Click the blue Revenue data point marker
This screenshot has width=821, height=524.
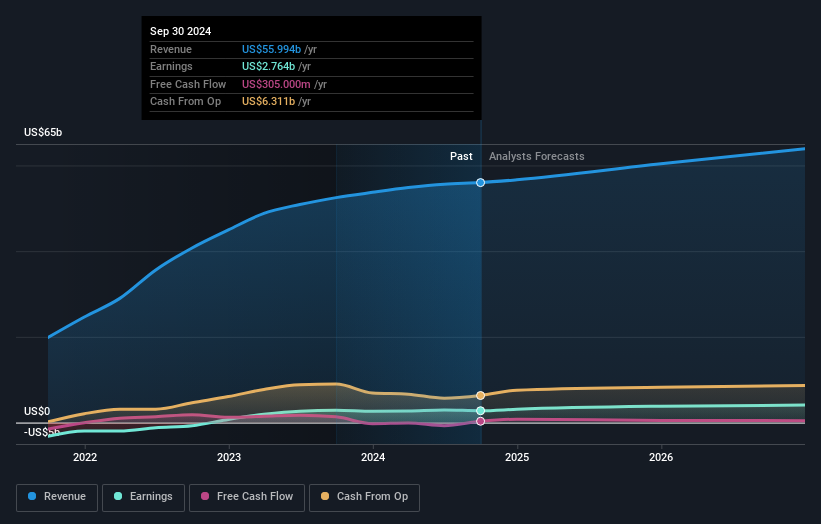(x=480, y=182)
